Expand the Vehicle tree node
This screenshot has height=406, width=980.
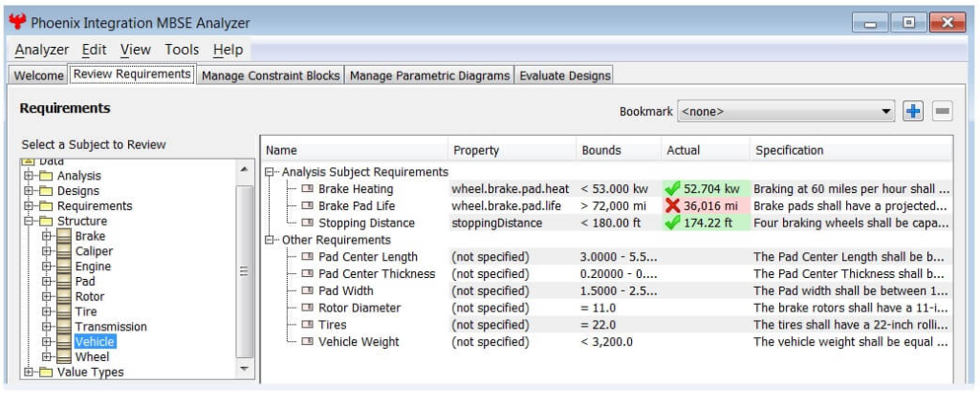click(x=46, y=342)
